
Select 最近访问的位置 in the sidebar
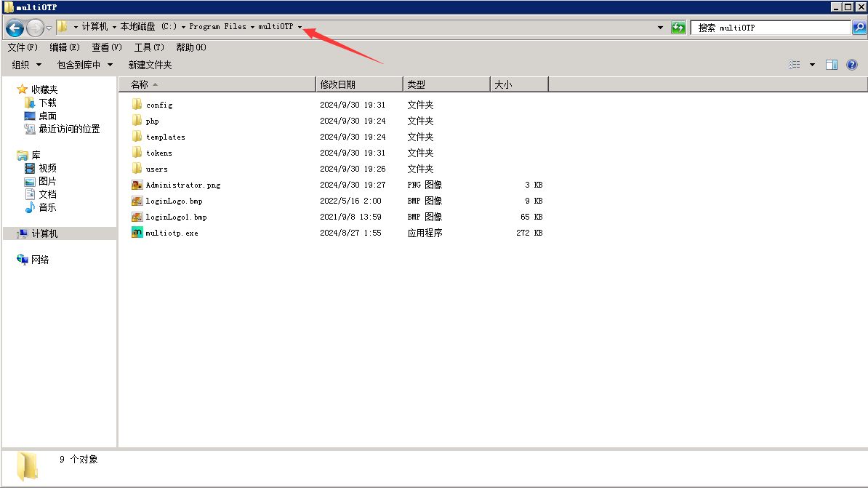click(x=69, y=129)
